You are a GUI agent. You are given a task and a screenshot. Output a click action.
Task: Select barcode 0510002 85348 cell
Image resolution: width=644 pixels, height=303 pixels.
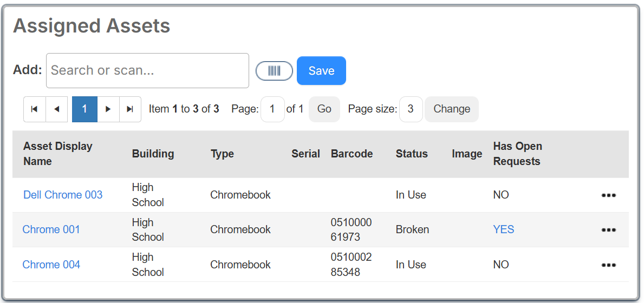351,265
